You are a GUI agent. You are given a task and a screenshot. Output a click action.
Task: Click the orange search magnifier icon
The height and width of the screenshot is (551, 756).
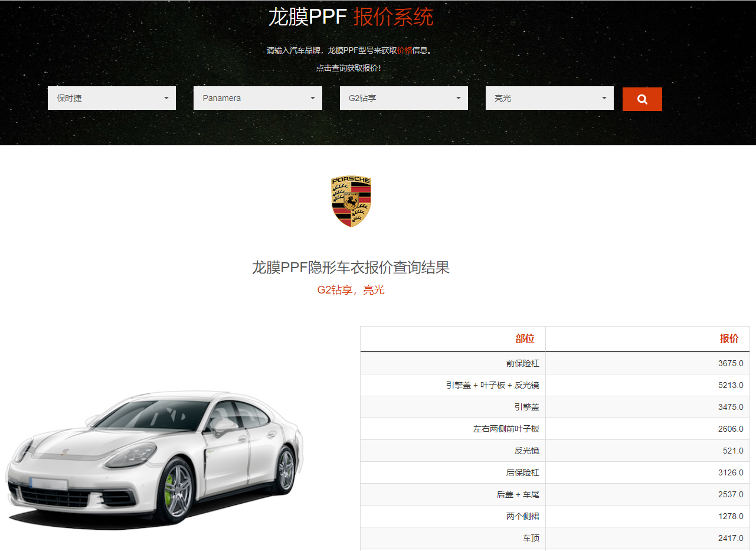pos(642,99)
